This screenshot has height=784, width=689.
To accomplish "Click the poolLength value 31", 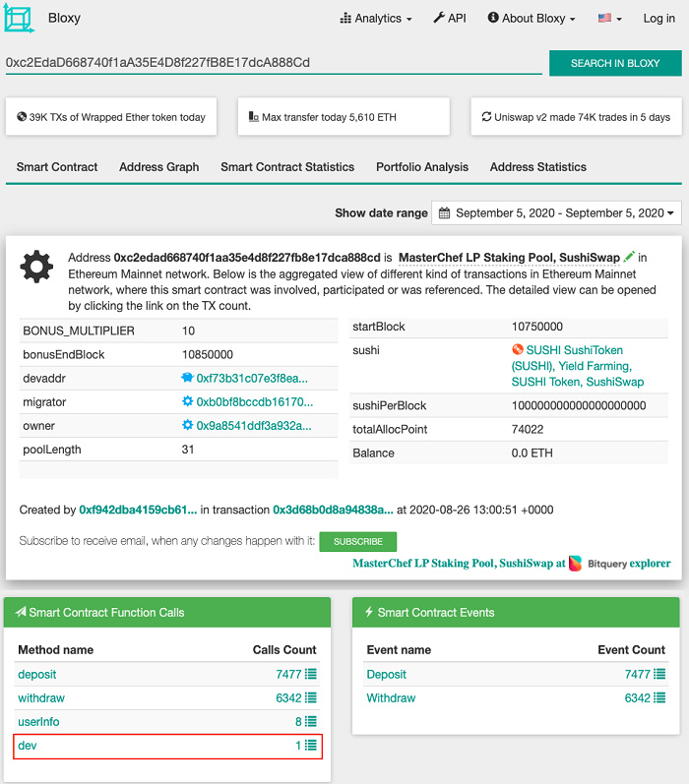I will point(188,450).
